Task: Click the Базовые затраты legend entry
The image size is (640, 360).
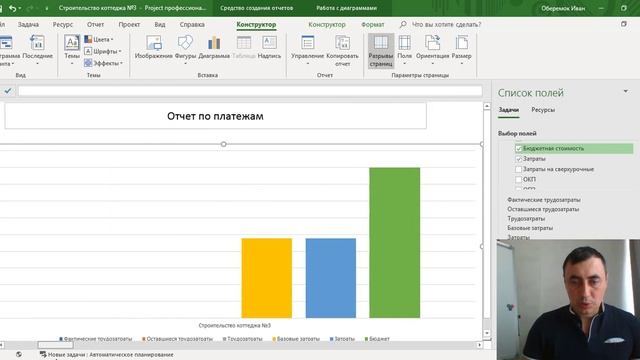Action: click(x=296, y=339)
